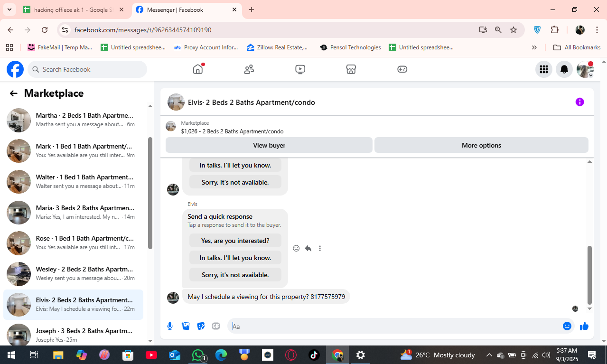Open the tab search dropdown arrow

(x=9, y=10)
